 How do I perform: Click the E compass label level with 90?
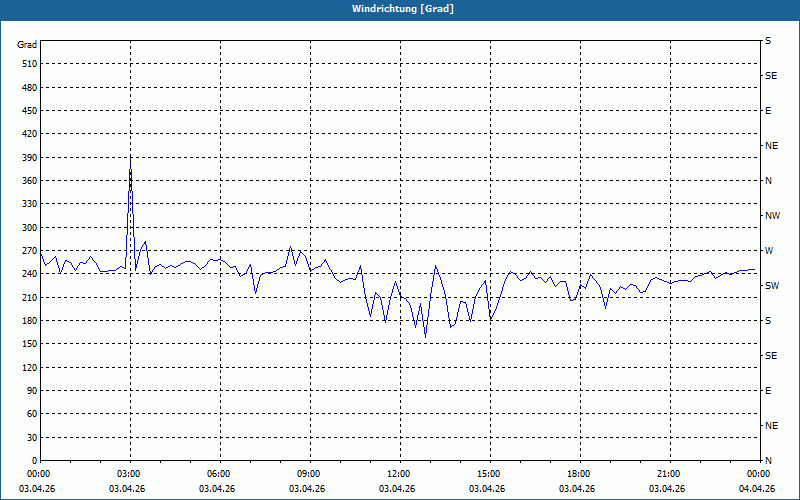click(768, 391)
